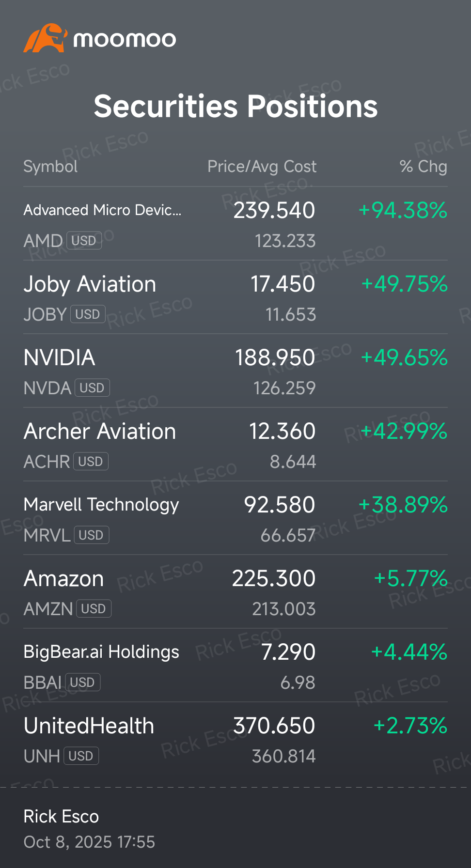Click the USD badge next to AMD

pos(84,241)
